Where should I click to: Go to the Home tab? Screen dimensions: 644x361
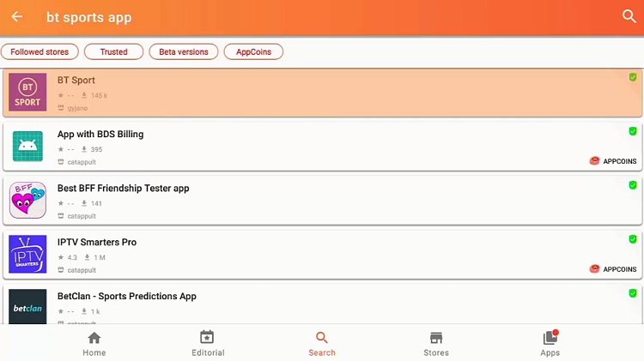tap(94, 344)
